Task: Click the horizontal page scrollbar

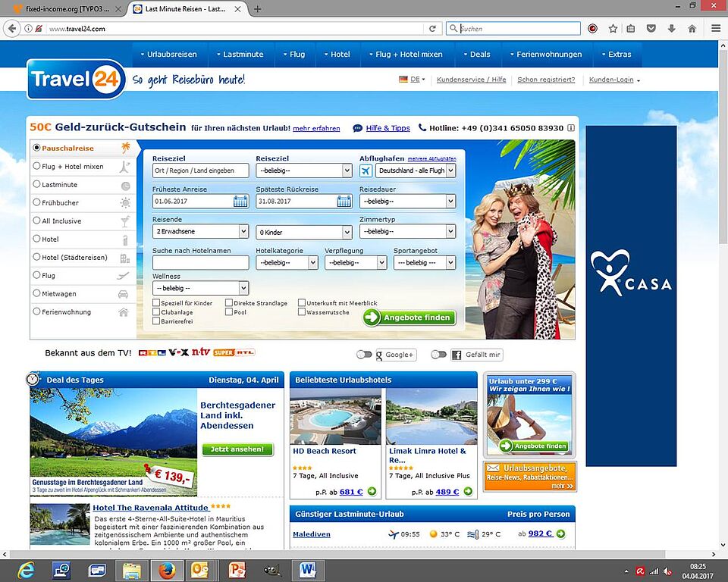Action: point(337,555)
